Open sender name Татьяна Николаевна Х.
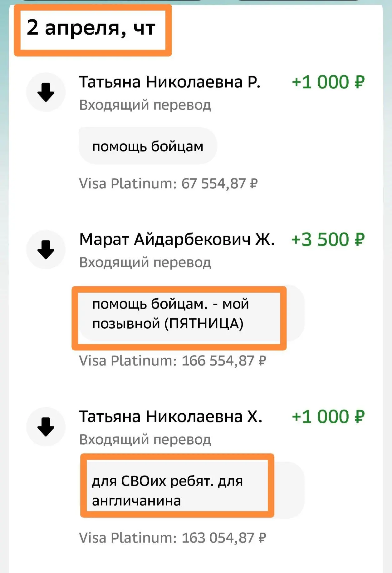This screenshot has width=392, height=573. click(x=170, y=416)
